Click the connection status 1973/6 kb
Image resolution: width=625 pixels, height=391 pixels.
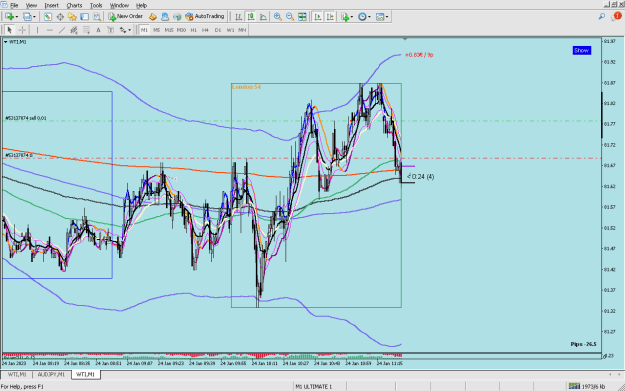point(587,386)
